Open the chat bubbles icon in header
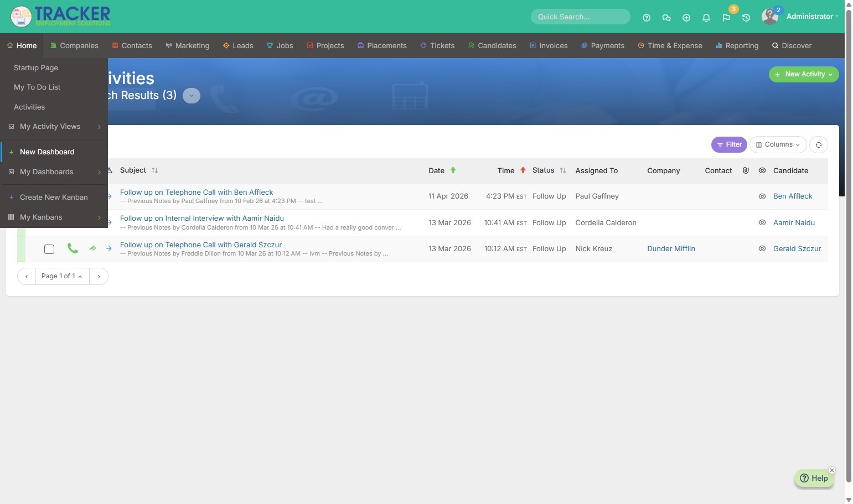Viewport: 853px width, 504px height. 666,18
